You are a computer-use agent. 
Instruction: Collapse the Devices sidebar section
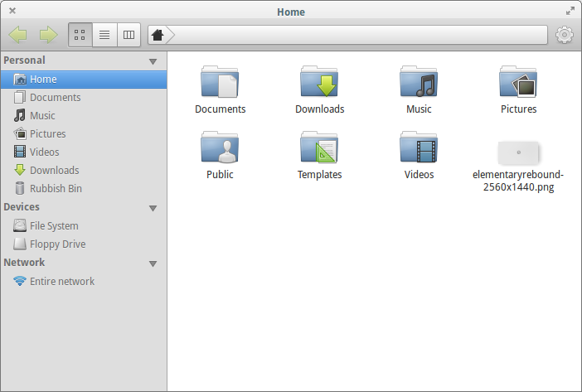coord(153,208)
